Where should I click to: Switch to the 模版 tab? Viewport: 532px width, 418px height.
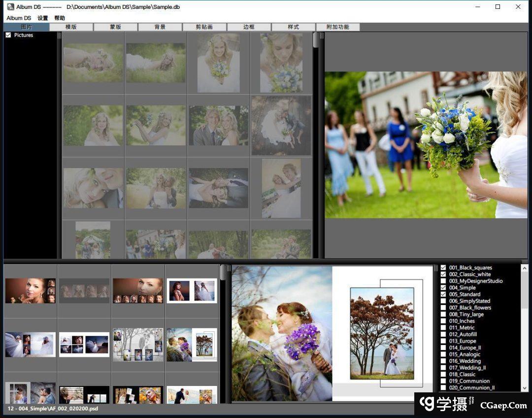tap(71, 27)
